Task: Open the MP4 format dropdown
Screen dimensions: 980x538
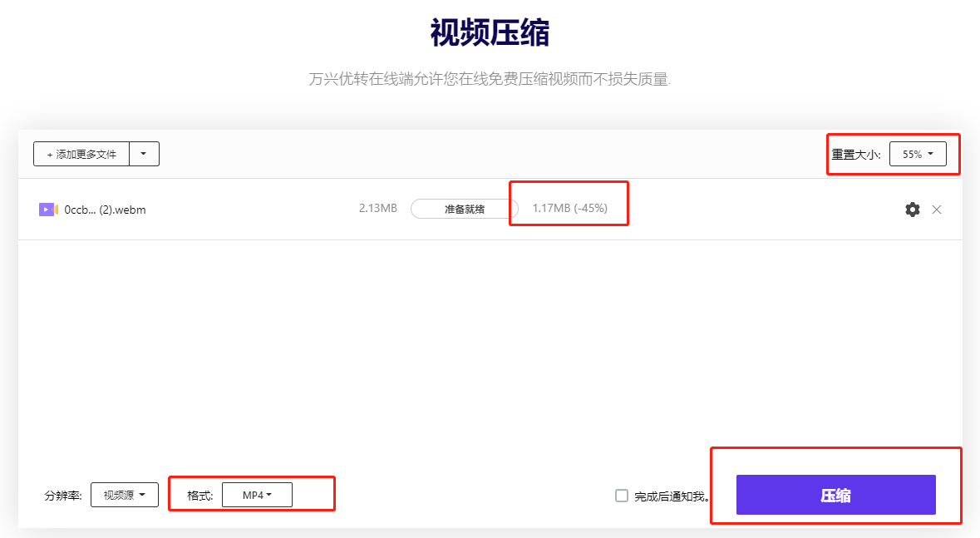Action: pyautogui.click(x=257, y=495)
